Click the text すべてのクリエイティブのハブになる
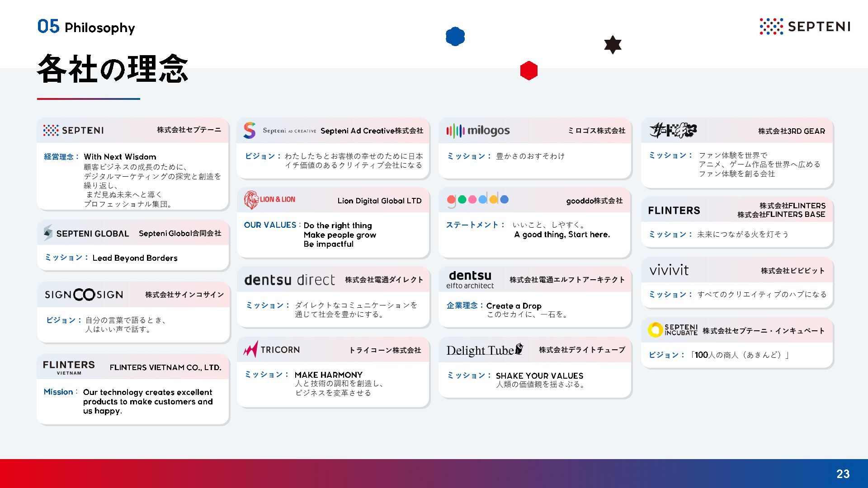Screen dimensions: 868x488 (762, 295)
